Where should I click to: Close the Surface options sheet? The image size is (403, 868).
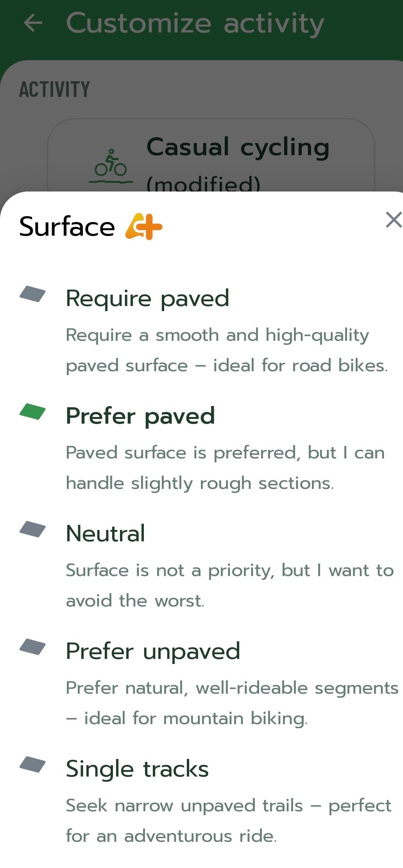pos(393,220)
